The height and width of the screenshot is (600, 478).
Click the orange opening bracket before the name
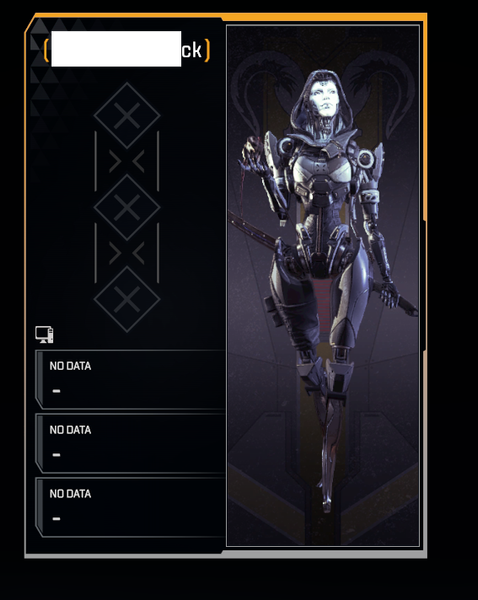pyautogui.click(x=47, y=50)
